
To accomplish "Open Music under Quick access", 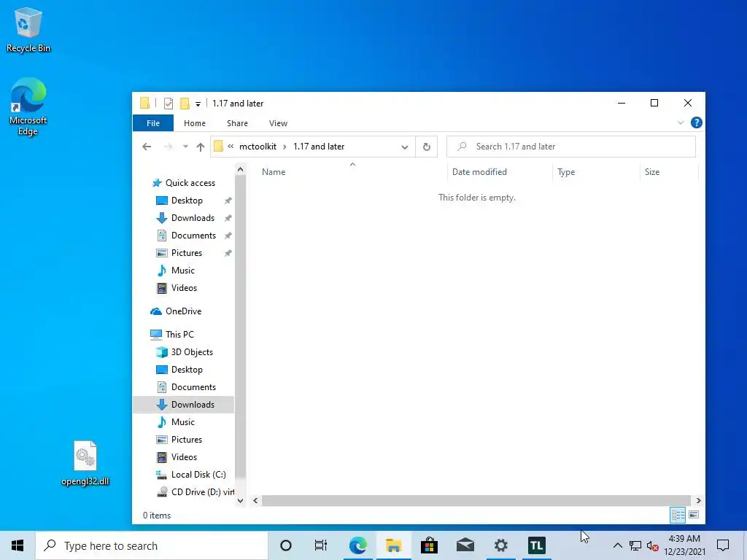I will coord(183,271).
